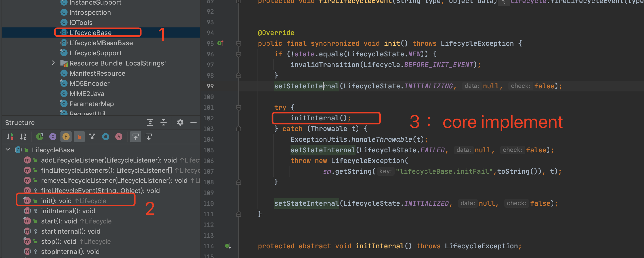
Task: Click the implemented-in gutter icon line 114
Action: click(228, 246)
